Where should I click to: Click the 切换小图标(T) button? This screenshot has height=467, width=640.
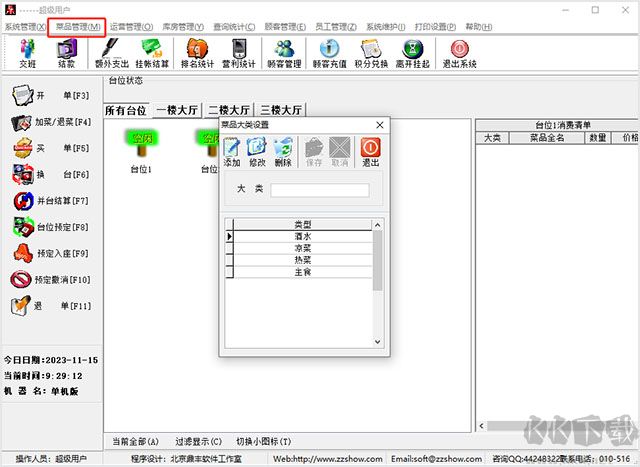click(x=264, y=442)
